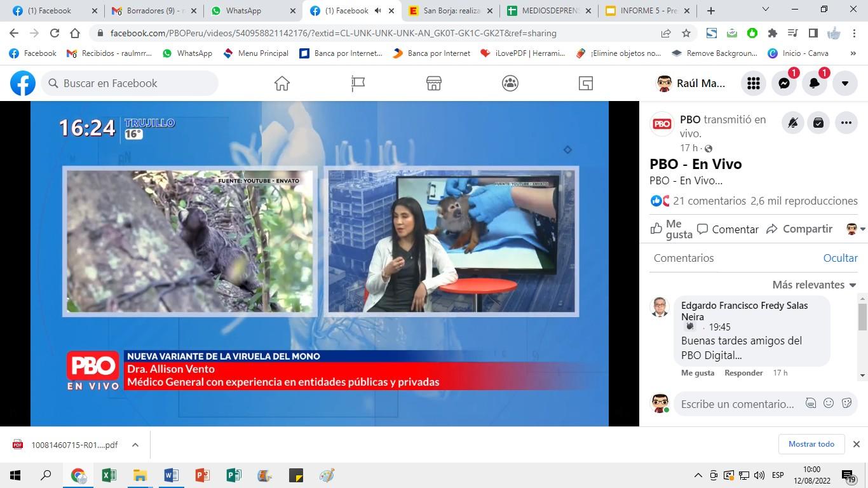Mute the active Facebook tab audio
The width and height of the screenshot is (868, 488).
pyautogui.click(x=378, y=11)
